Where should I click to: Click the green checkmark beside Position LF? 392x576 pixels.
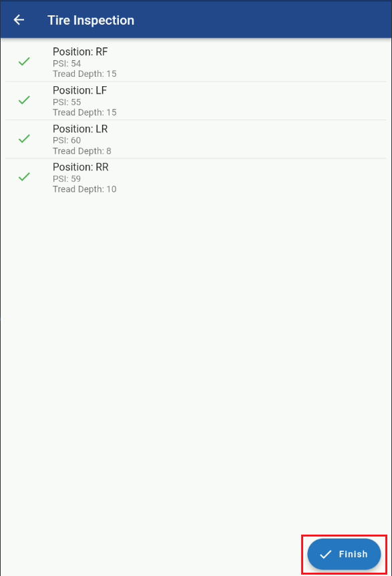(x=24, y=100)
